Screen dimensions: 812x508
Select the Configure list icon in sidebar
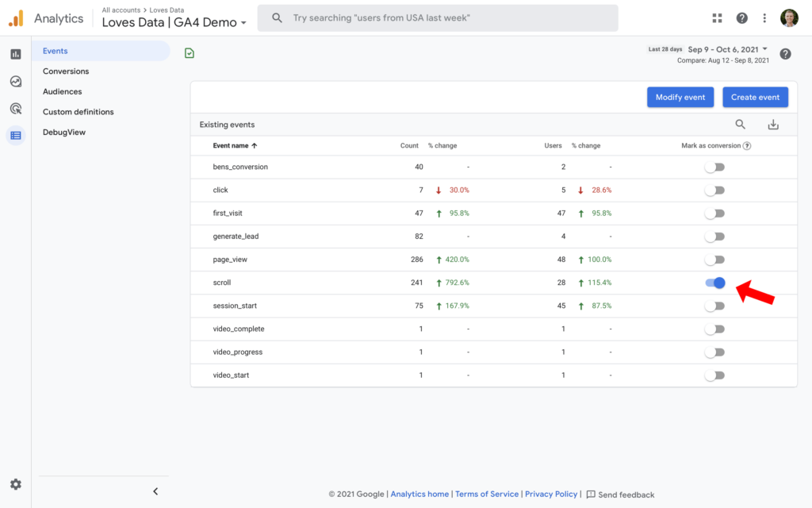coord(16,135)
